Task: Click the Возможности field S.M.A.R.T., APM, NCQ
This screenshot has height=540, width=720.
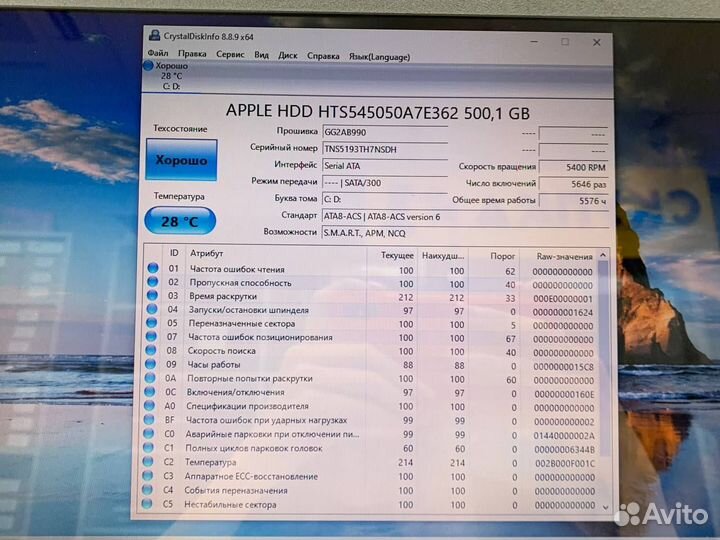Action: pyautogui.click(x=465, y=233)
